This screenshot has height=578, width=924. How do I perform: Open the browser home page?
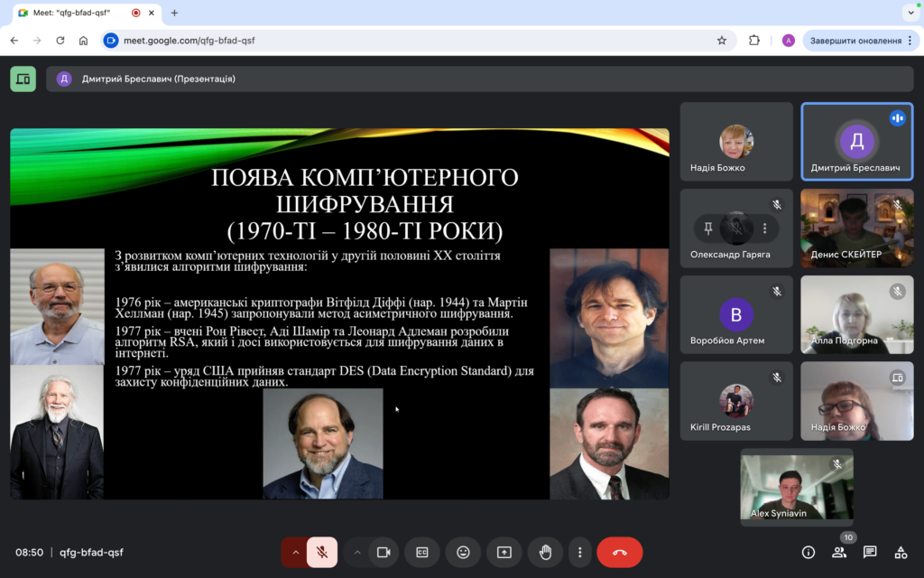pyautogui.click(x=83, y=40)
